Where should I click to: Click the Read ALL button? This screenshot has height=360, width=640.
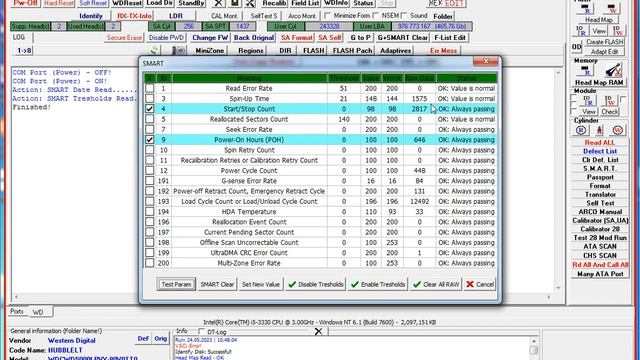pyautogui.click(x=600, y=142)
